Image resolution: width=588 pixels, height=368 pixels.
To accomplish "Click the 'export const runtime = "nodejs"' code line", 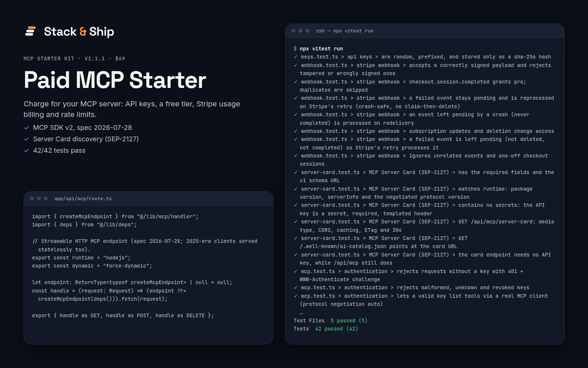I will (x=81, y=258).
